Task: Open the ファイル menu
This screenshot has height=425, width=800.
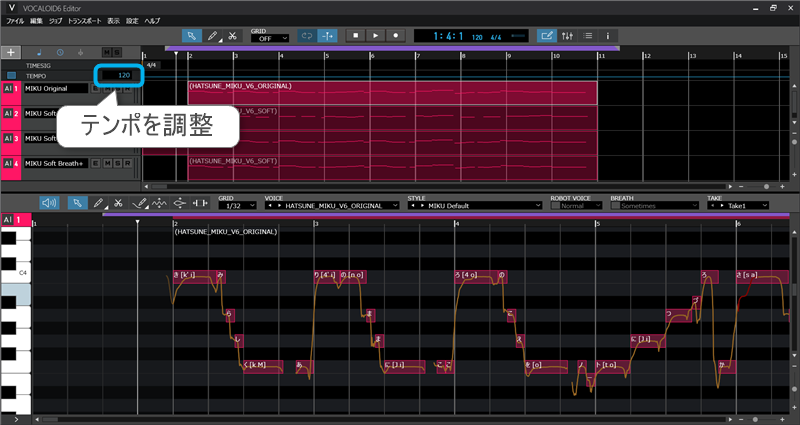Action: click(x=15, y=21)
